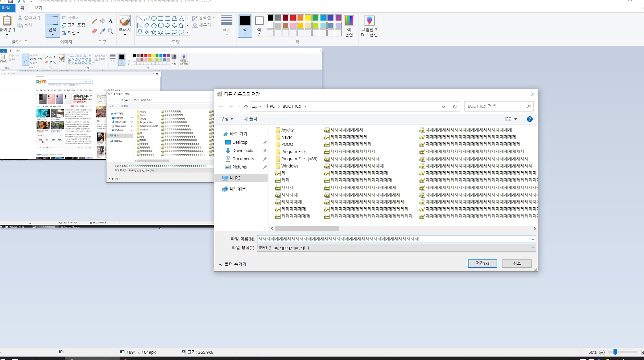
Task: Click the Crop (자르기) icon
Action: pos(64,18)
